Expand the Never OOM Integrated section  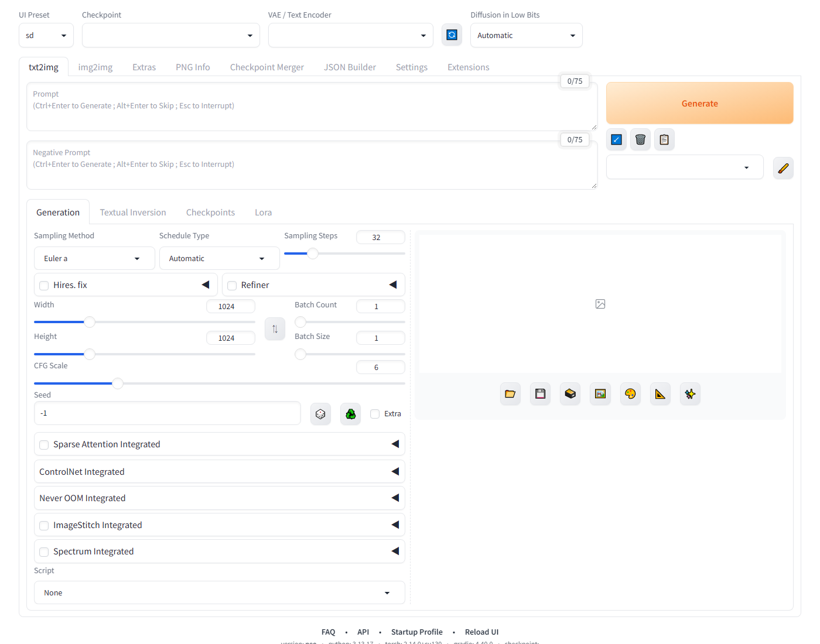point(220,498)
